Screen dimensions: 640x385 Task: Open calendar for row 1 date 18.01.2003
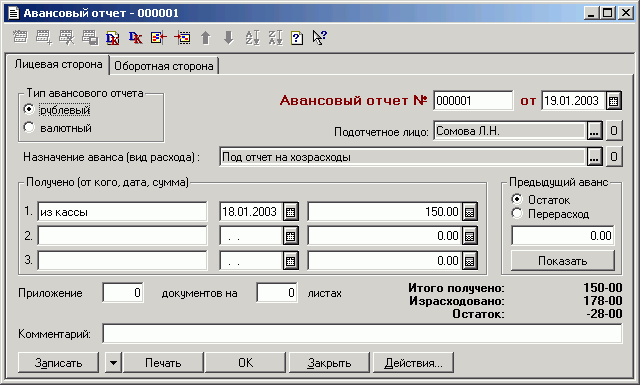[x=290, y=212]
